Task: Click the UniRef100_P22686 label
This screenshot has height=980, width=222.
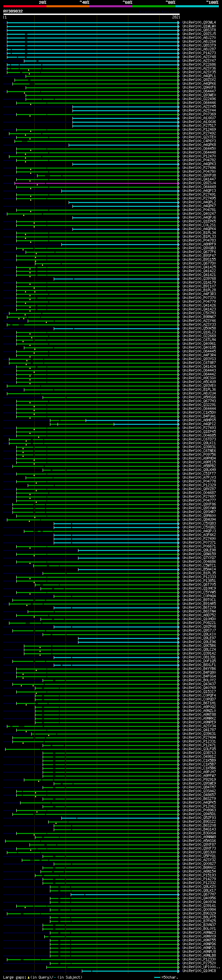Action: pyautogui.click(x=199, y=65)
